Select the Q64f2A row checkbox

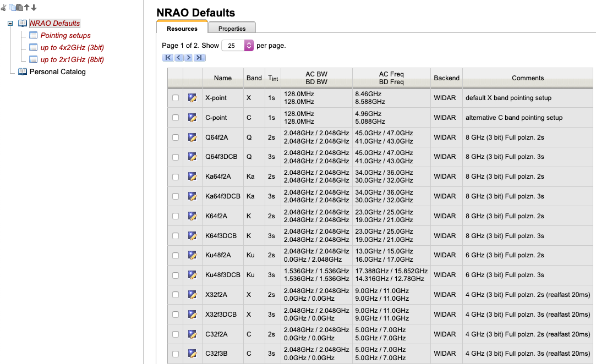pos(176,137)
